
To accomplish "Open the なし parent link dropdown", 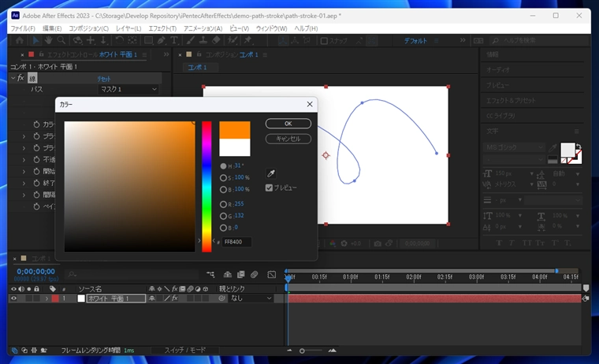I will click(x=251, y=299).
